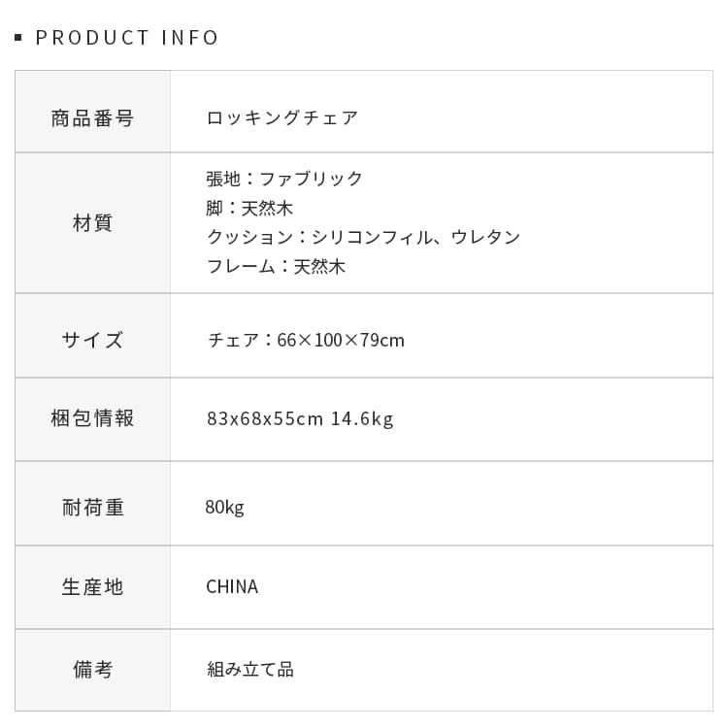728x728 pixels.
Task: Select the クッション：シリコンフィル、ウレタン line
Action: pos(363,237)
